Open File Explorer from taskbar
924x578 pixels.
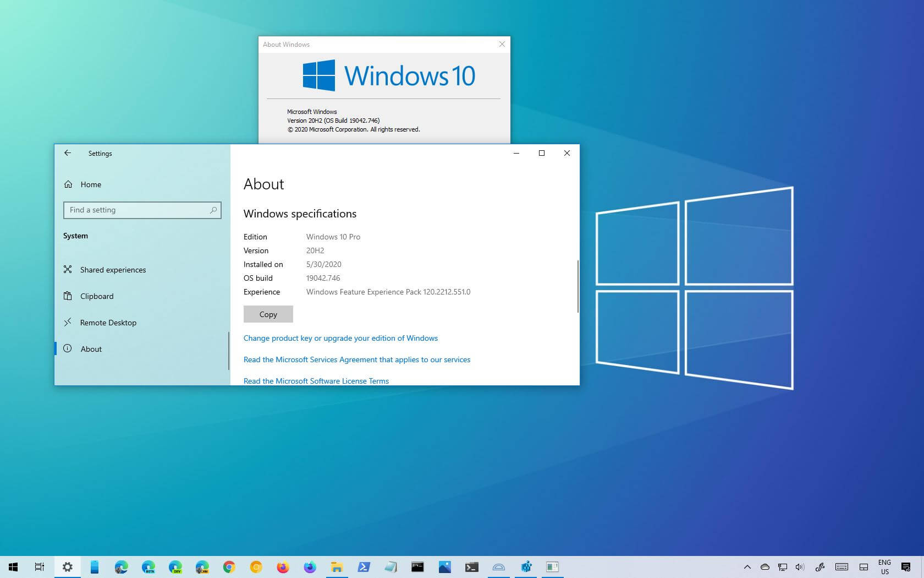337,566
